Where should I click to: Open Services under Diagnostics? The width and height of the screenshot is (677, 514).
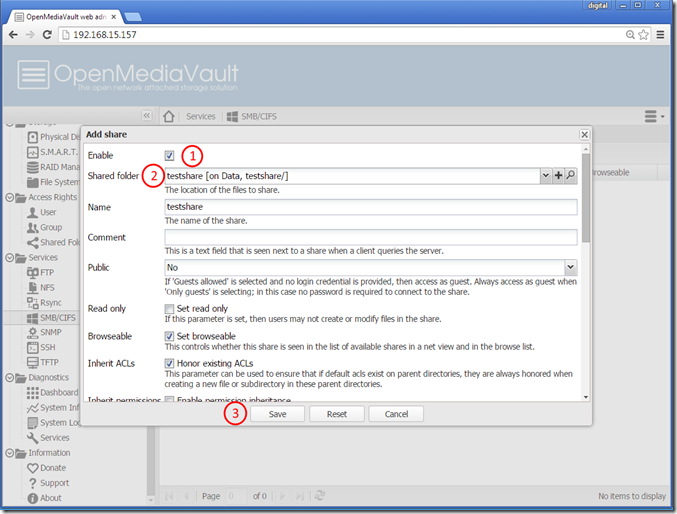48,438
